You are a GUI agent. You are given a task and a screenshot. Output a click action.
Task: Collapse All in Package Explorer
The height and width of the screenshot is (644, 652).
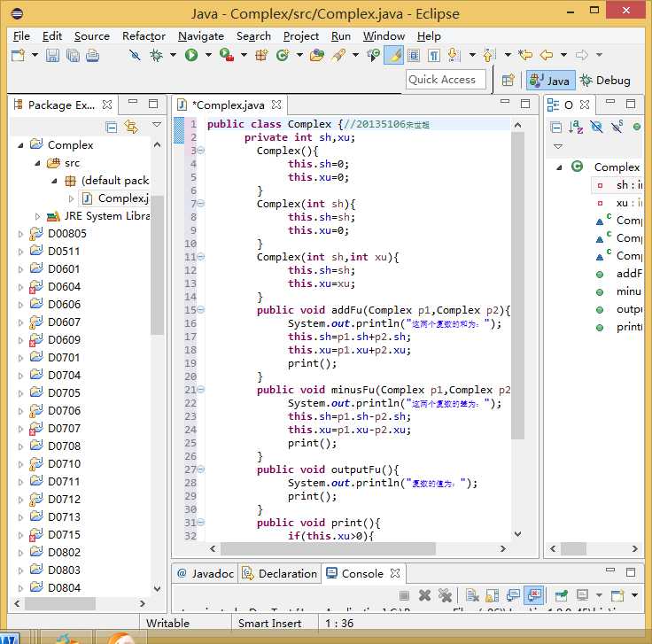pos(112,127)
